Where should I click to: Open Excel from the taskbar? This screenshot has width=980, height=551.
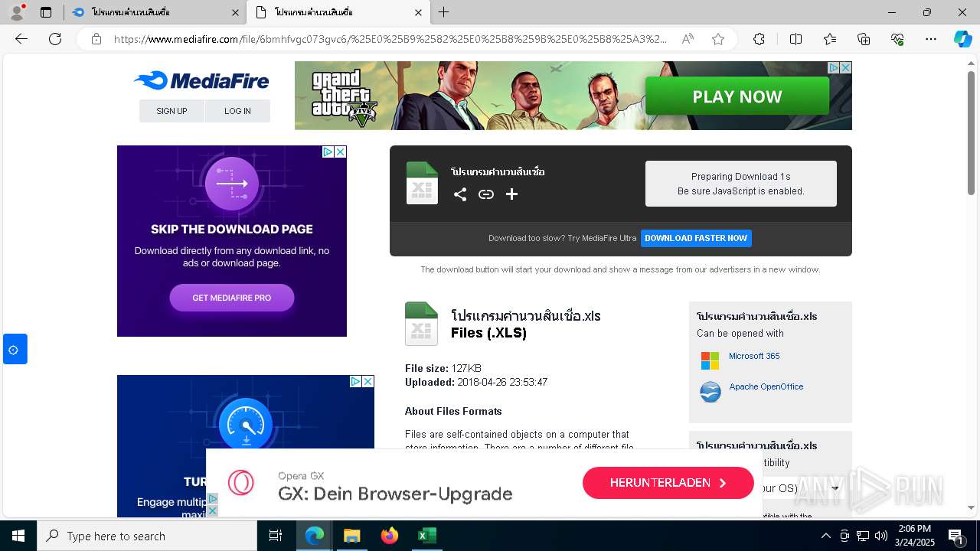coord(426,536)
